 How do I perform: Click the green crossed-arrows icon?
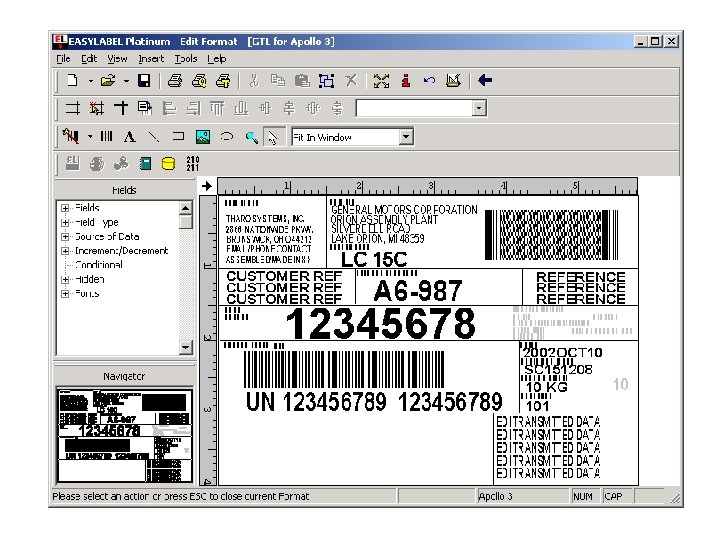point(381,81)
